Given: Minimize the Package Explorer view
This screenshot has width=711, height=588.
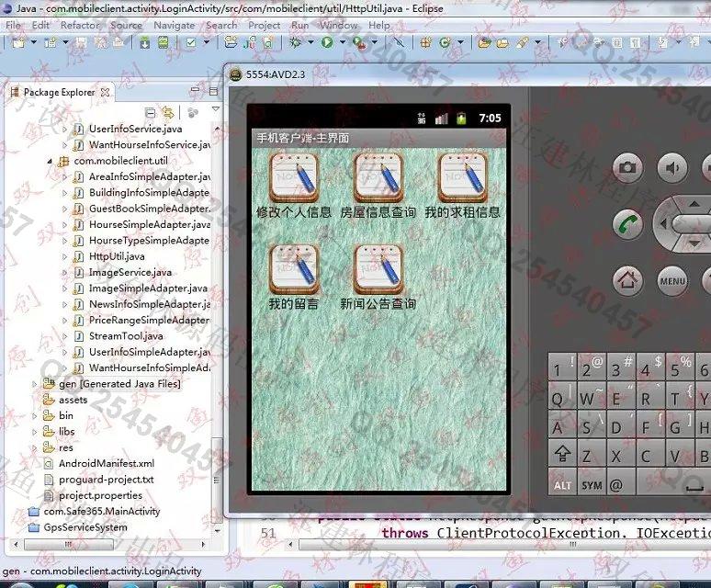Looking at the screenshot, I should pos(196,91).
